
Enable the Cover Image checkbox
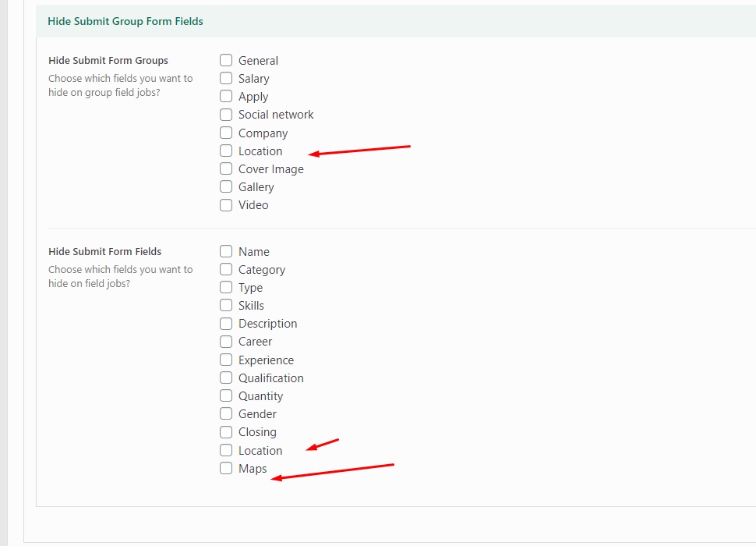click(226, 168)
